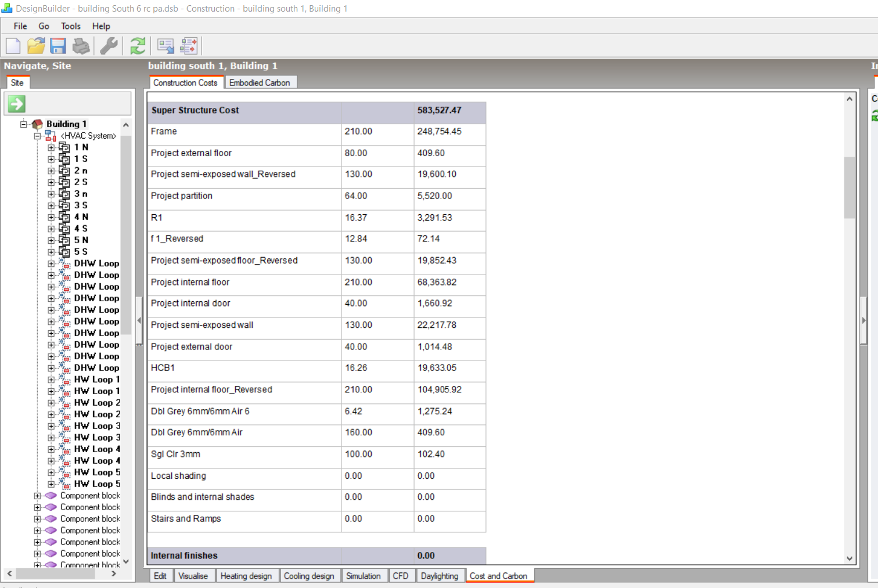Create a new file with the blank page icon

13,46
